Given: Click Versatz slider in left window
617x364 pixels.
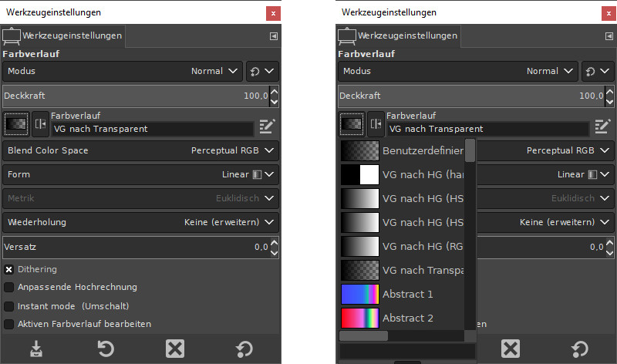Looking at the screenshot, I should click(137, 247).
